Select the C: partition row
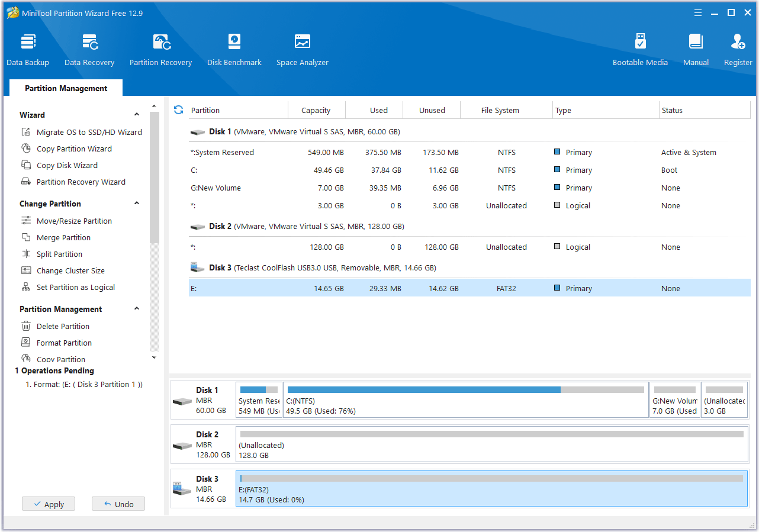This screenshot has height=532, width=759. point(469,170)
